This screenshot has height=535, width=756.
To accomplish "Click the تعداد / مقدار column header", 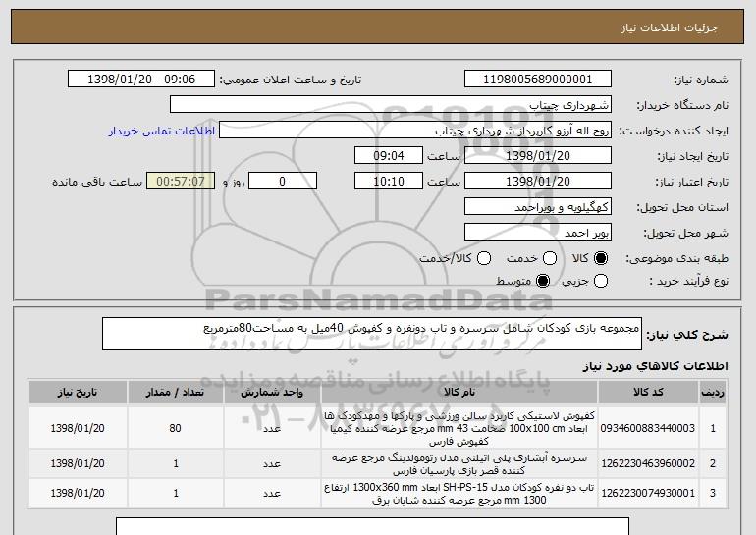I will [176, 393].
